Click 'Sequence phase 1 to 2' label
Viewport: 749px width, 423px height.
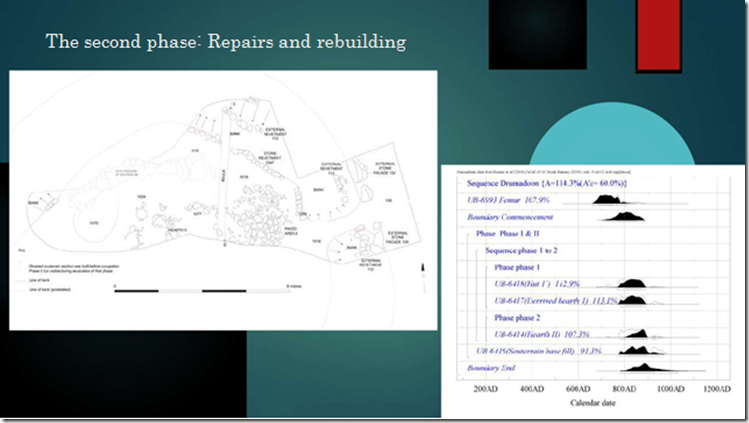pos(521,250)
